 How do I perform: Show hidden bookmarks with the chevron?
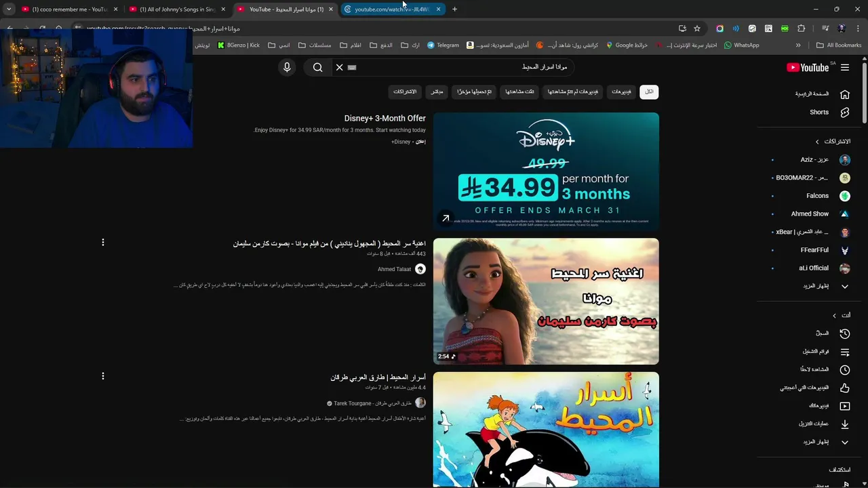[x=798, y=45]
